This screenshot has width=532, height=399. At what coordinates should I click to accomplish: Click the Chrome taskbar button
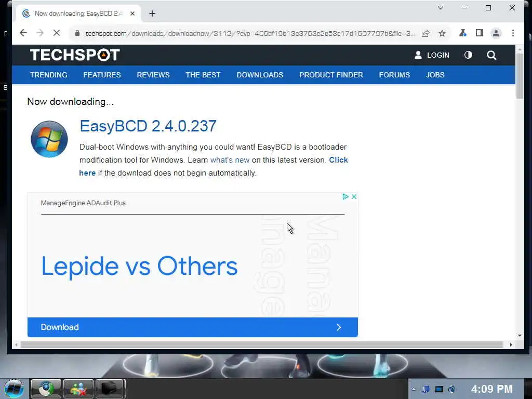[46, 389]
